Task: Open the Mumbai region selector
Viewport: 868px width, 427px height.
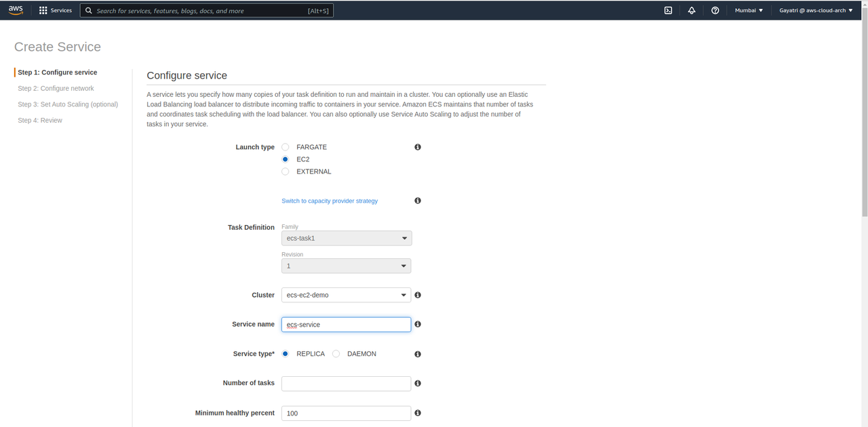Action: [x=749, y=10]
